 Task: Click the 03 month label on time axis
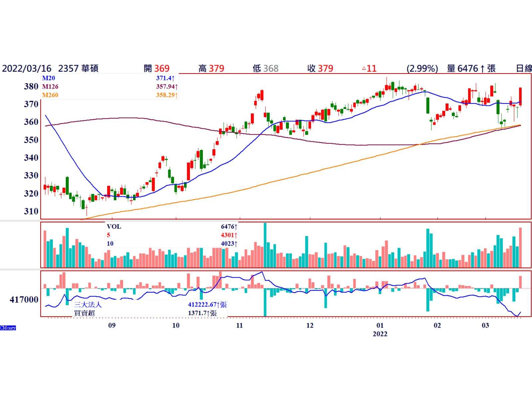[x=485, y=325]
